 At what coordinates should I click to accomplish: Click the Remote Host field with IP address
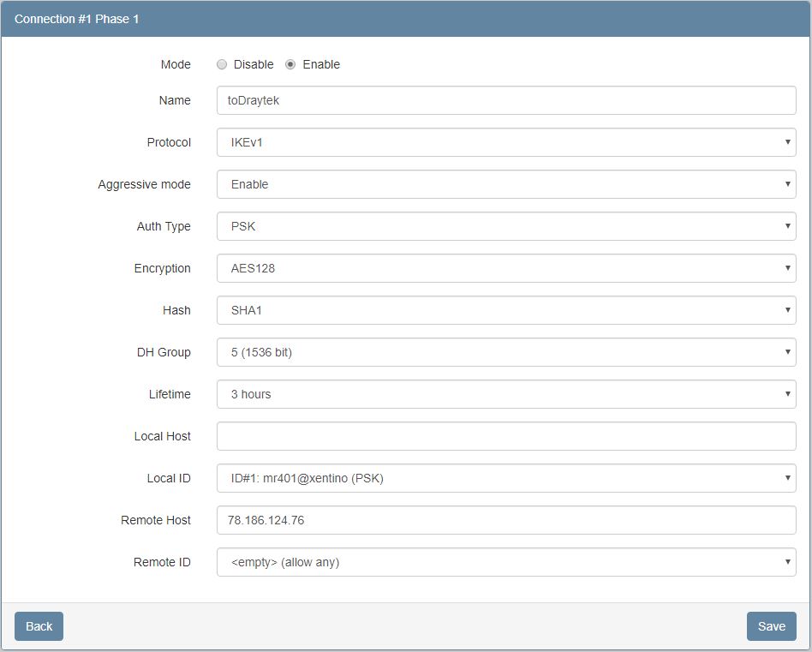tap(506, 520)
